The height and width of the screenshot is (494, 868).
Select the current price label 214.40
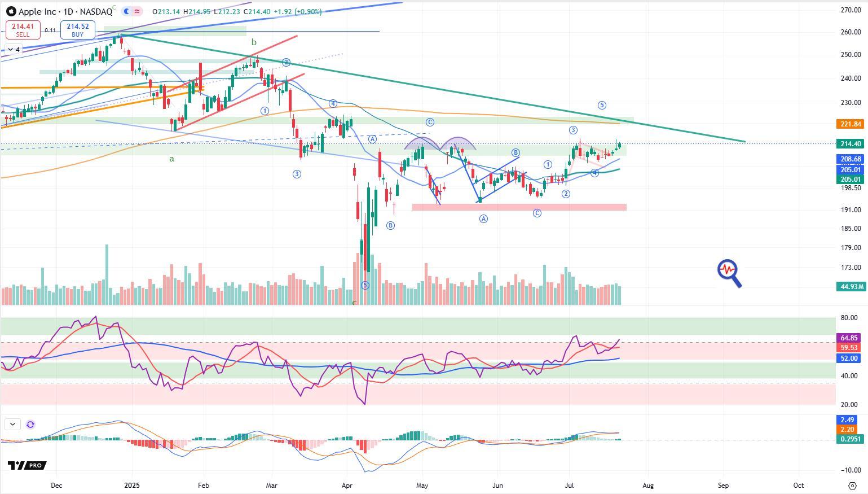click(851, 143)
